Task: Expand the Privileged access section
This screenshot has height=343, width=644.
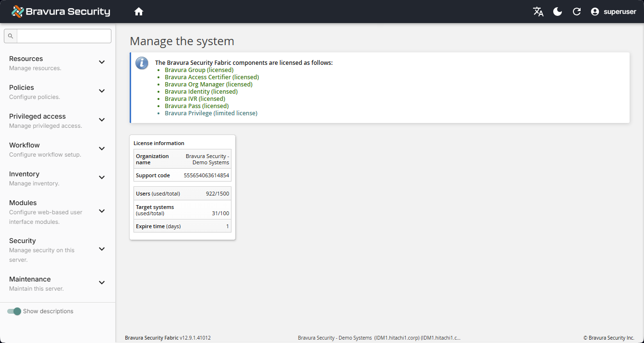Action: [x=101, y=120]
